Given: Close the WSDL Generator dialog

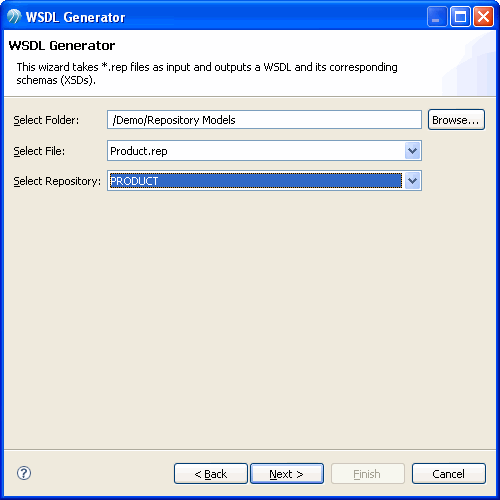Looking at the screenshot, I should [483, 17].
